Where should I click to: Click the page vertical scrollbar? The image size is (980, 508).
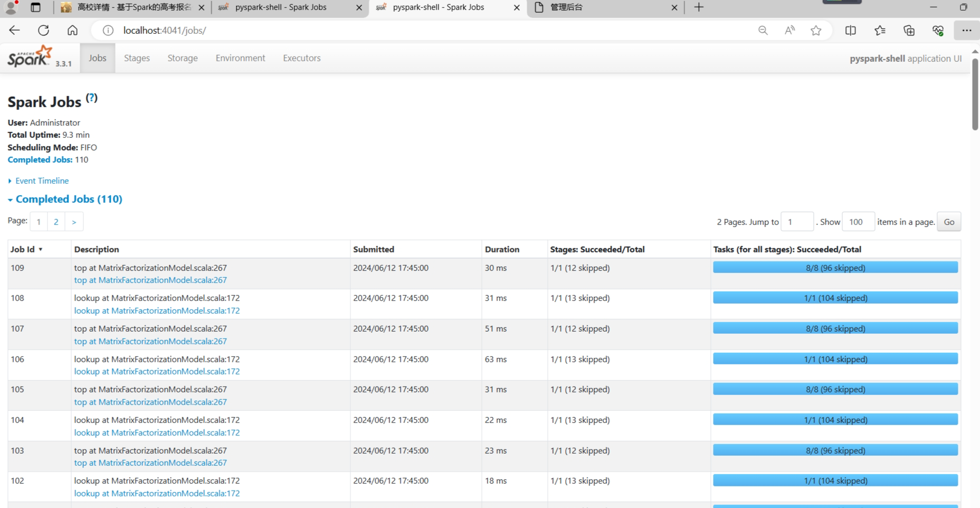pyautogui.click(x=975, y=94)
